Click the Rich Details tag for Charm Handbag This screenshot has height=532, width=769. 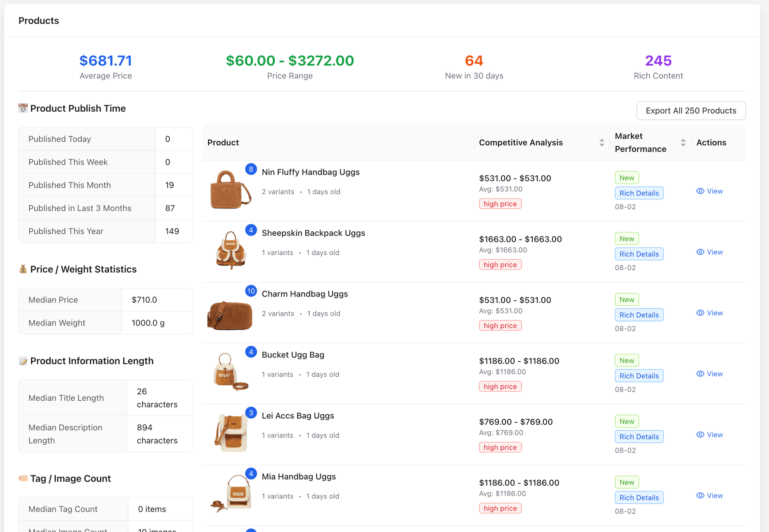[639, 315]
